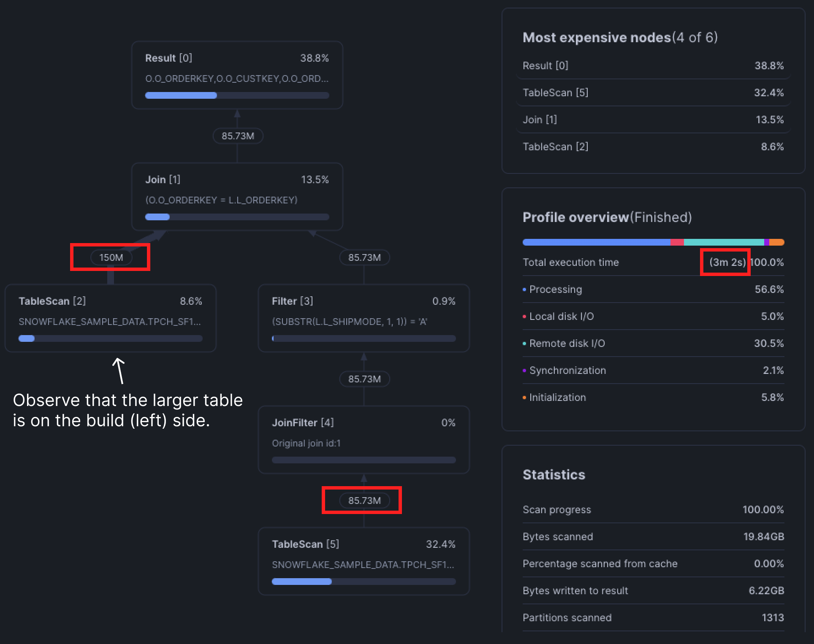Choose Join [1] in Most expensive nodes list
This screenshot has width=814, height=644.
[653, 120]
